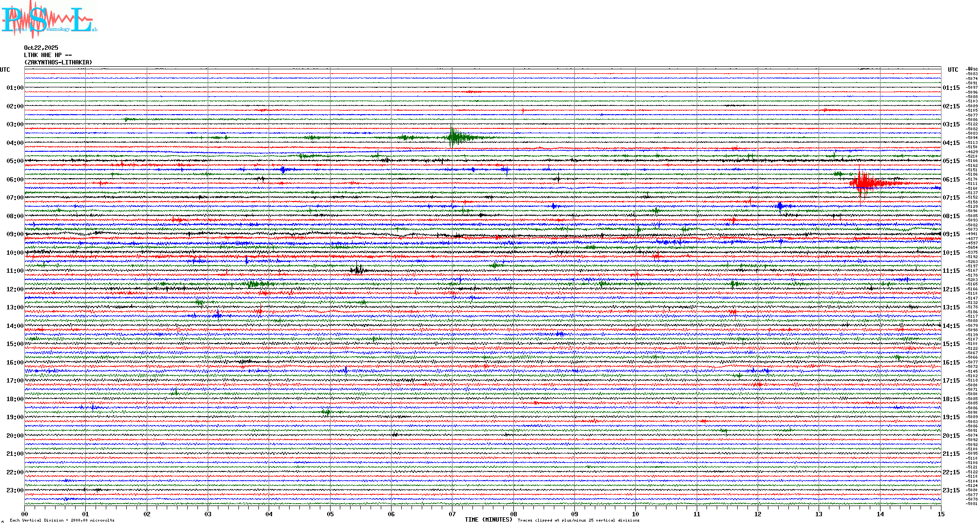980x527 pixels.
Task: Click the black event spike on 11:00 trace
Action: [x=357, y=270]
